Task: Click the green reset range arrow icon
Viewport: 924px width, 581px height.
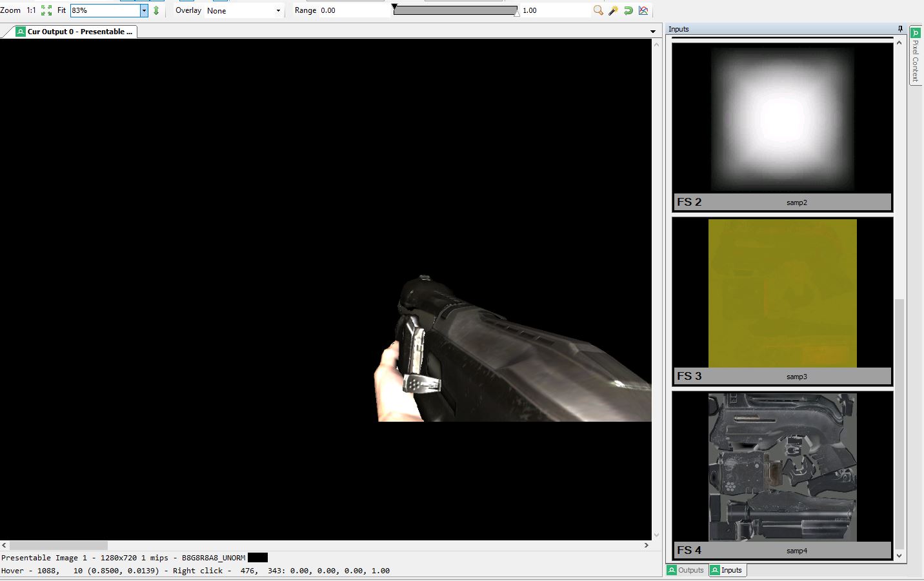Action: pyautogui.click(x=628, y=10)
